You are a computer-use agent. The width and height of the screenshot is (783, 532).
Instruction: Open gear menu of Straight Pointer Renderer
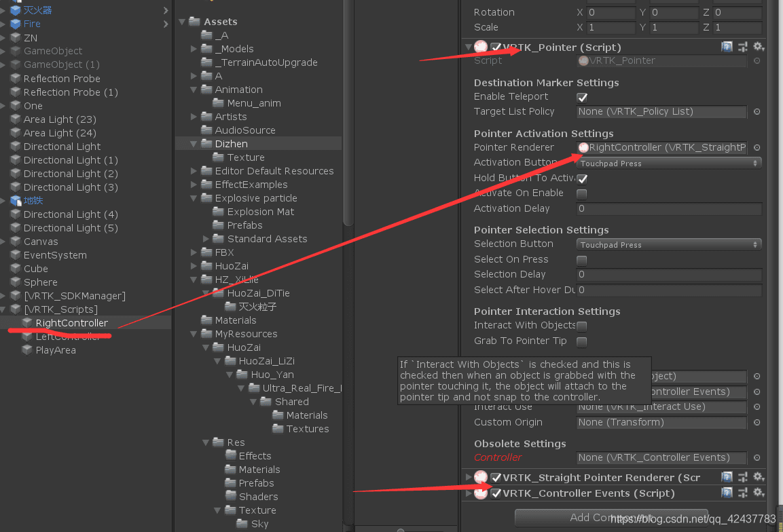(759, 477)
